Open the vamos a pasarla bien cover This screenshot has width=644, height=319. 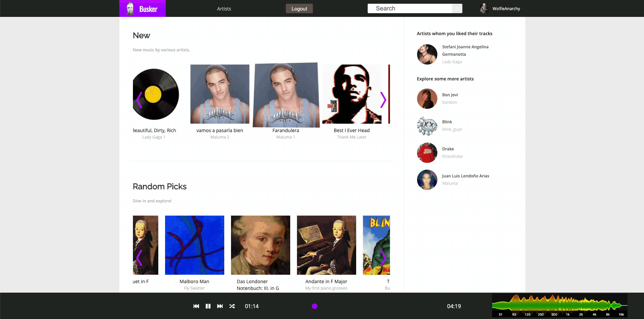[x=220, y=94]
